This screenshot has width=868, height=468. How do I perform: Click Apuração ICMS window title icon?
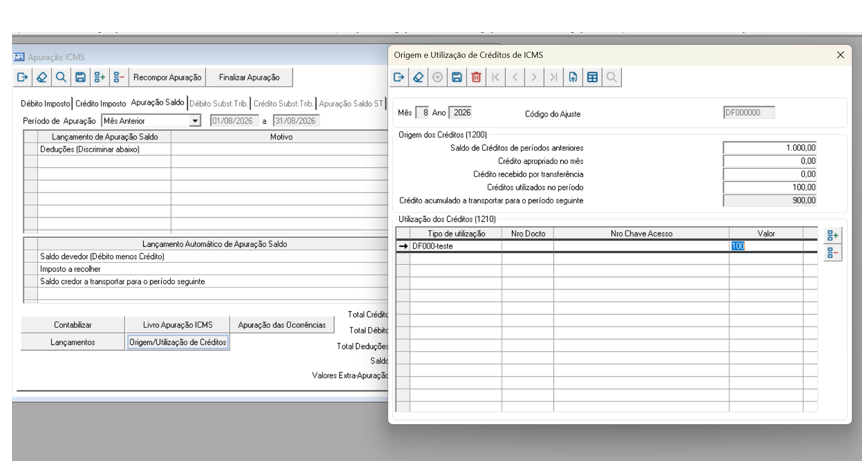pyautogui.click(x=19, y=57)
